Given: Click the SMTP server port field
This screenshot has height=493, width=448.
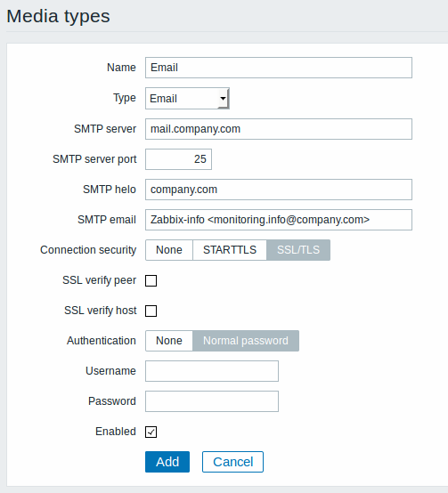Looking at the screenshot, I should pyautogui.click(x=178, y=159).
